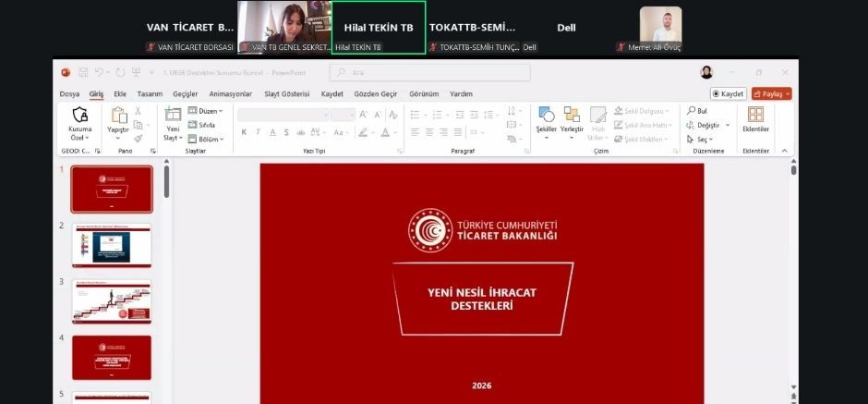Open the Pano clipboard dialog launcher

(152, 151)
